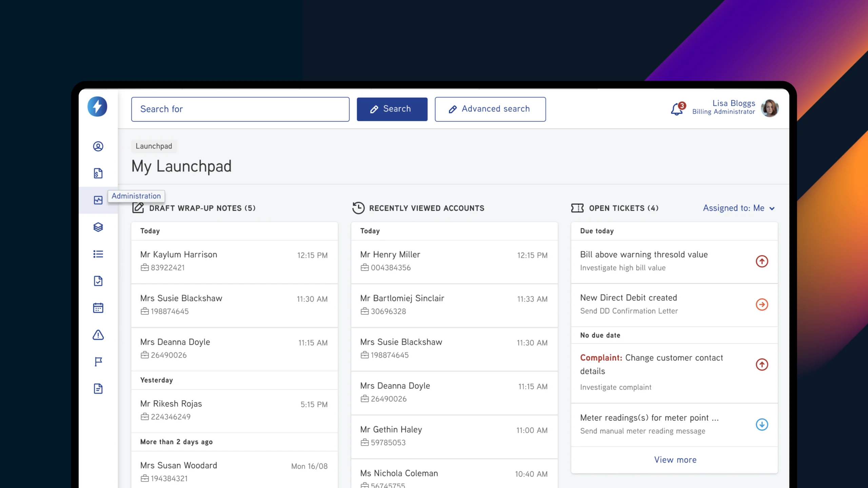The height and width of the screenshot is (488, 868).
Task: Open the checked document sidebar icon
Action: (x=98, y=281)
